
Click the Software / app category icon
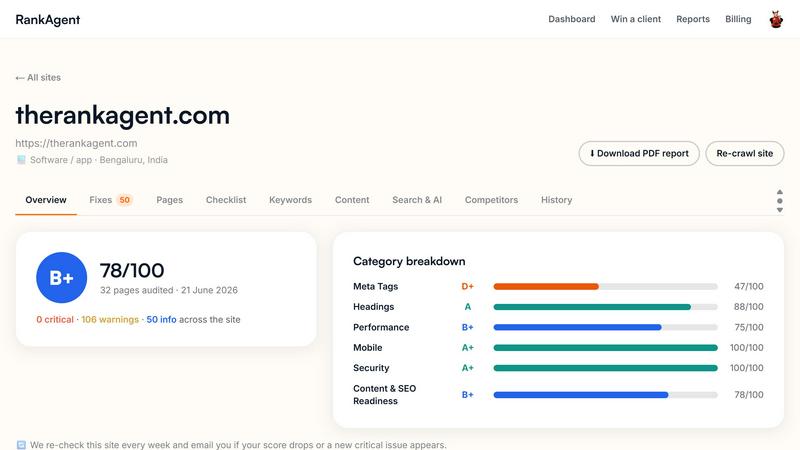click(x=21, y=160)
